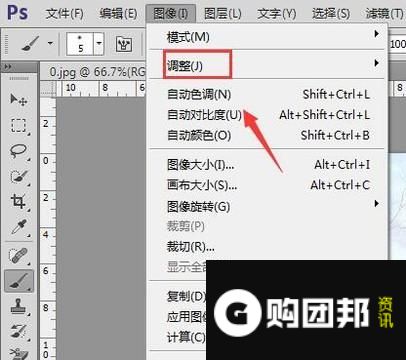
Task: Open the brush preset picker dropdown arrow
Action: (x=99, y=43)
